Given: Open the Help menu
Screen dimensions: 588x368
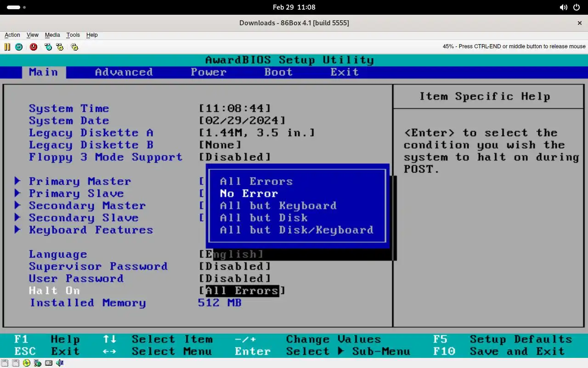Looking at the screenshot, I should tap(92, 35).
